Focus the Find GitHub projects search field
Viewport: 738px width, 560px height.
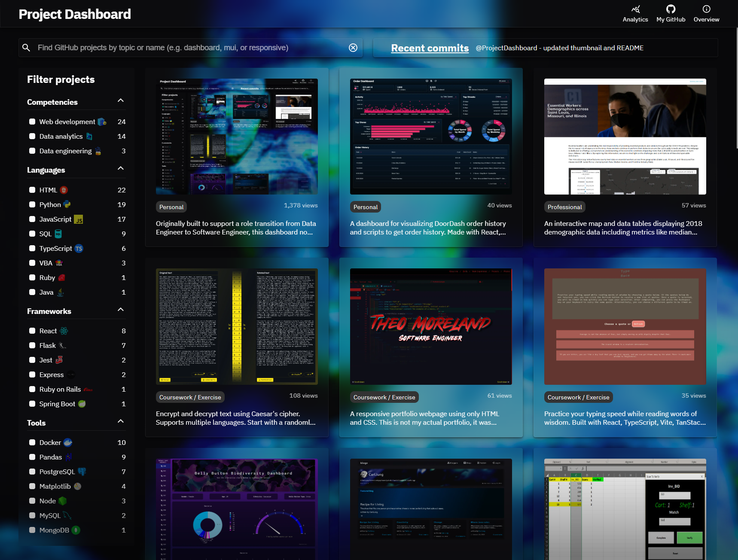click(189, 48)
